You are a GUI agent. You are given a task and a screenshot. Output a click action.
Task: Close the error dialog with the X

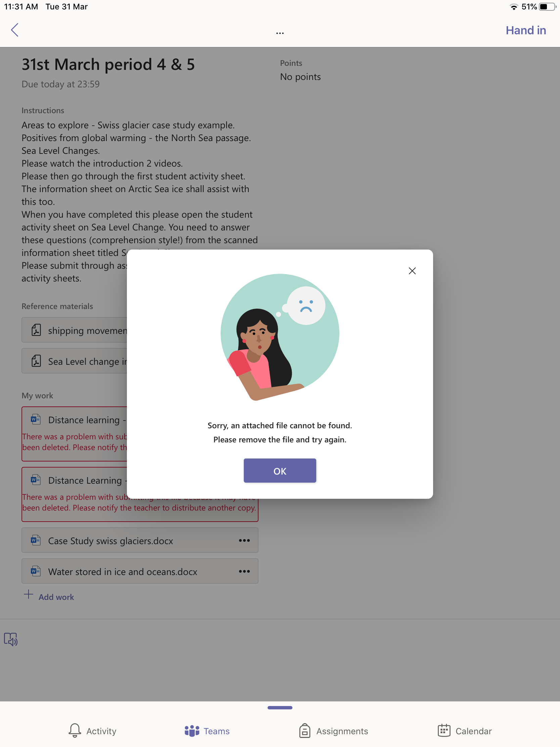point(412,271)
